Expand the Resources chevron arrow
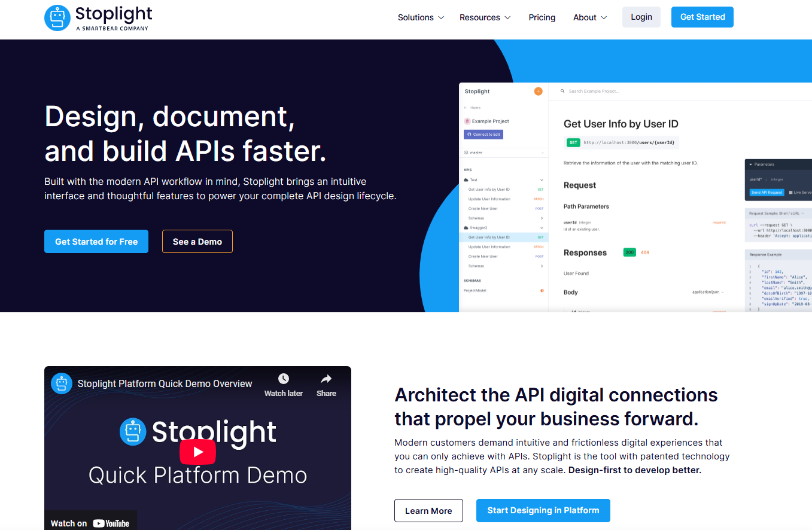 tap(507, 18)
